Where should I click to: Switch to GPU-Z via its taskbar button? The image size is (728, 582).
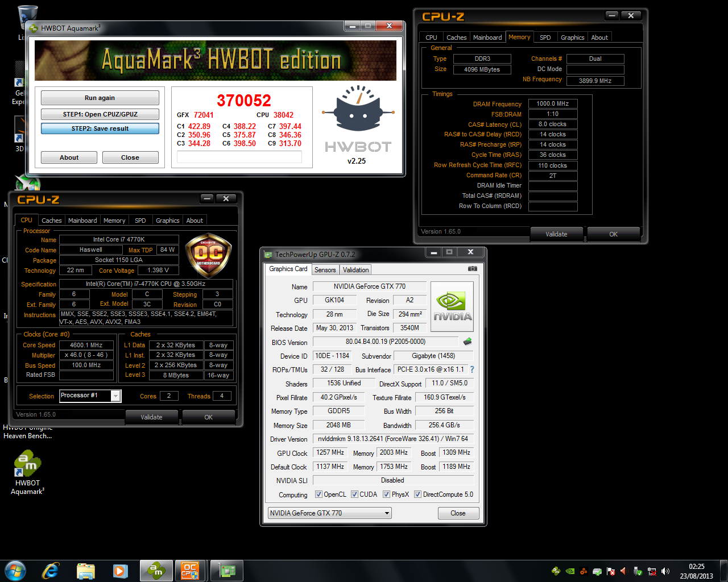click(x=227, y=571)
